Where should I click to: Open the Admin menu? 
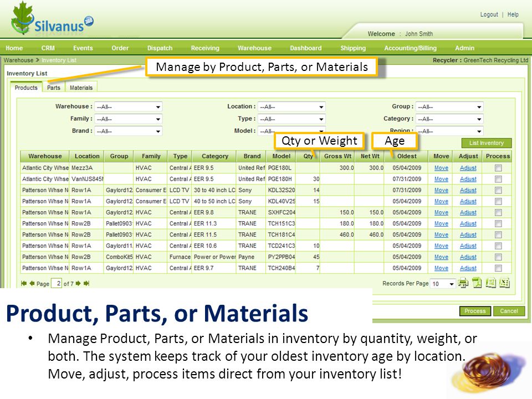click(464, 48)
